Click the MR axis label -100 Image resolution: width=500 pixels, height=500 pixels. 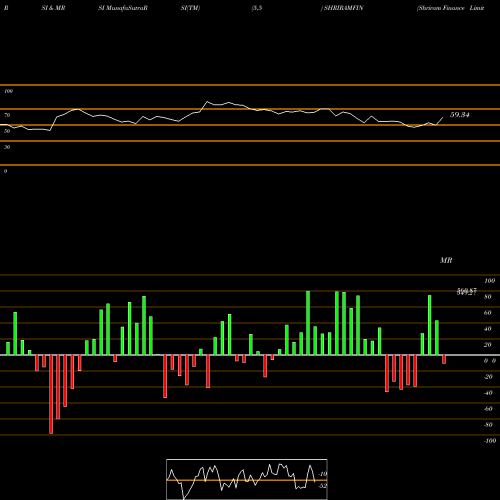pos(490,441)
